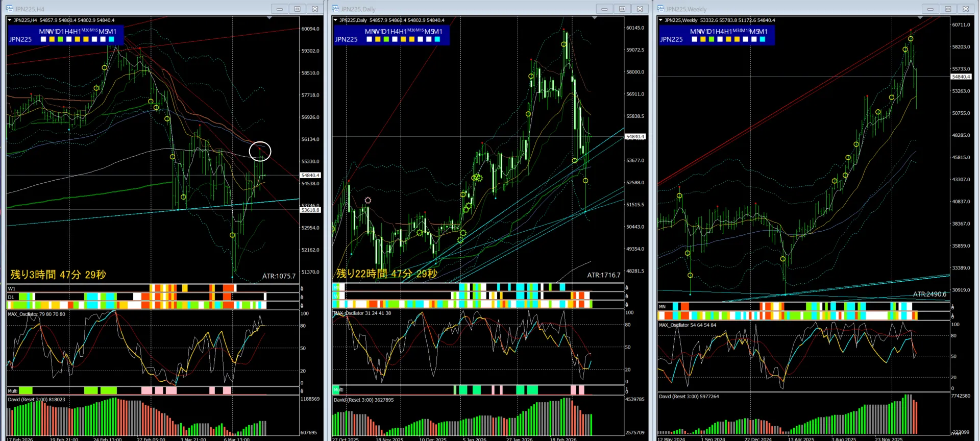Click the white MN square in the Daily chart panel

[x=369, y=39]
